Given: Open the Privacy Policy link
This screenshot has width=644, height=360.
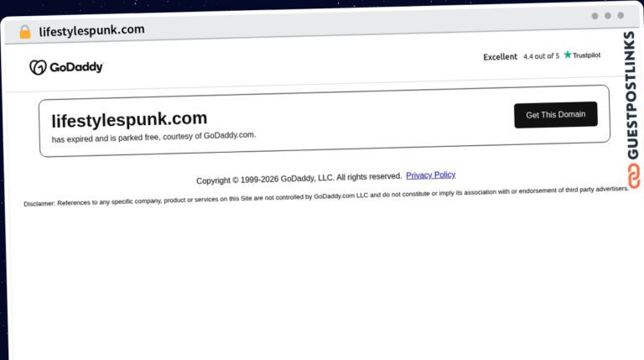Looking at the screenshot, I should (x=431, y=175).
